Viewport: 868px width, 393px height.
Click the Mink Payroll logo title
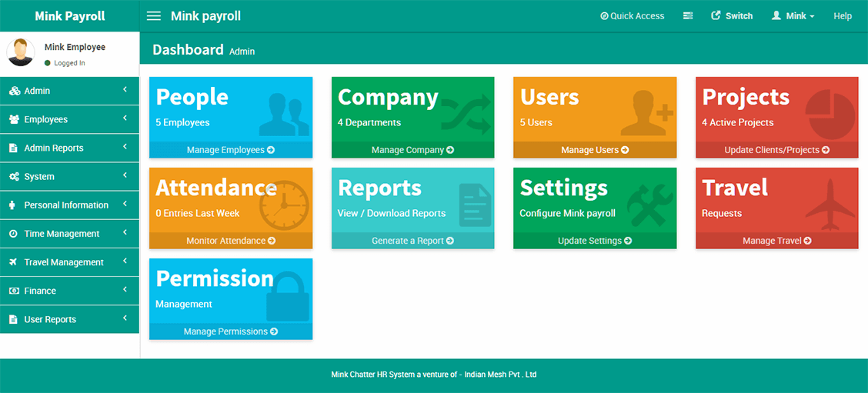tap(70, 16)
